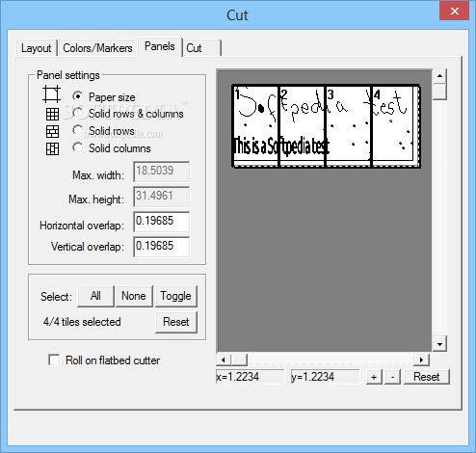The width and height of the screenshot is (476, 453).
Task: Click the y=1.2234 coordinate readout
Action: (x=325, y=377)
